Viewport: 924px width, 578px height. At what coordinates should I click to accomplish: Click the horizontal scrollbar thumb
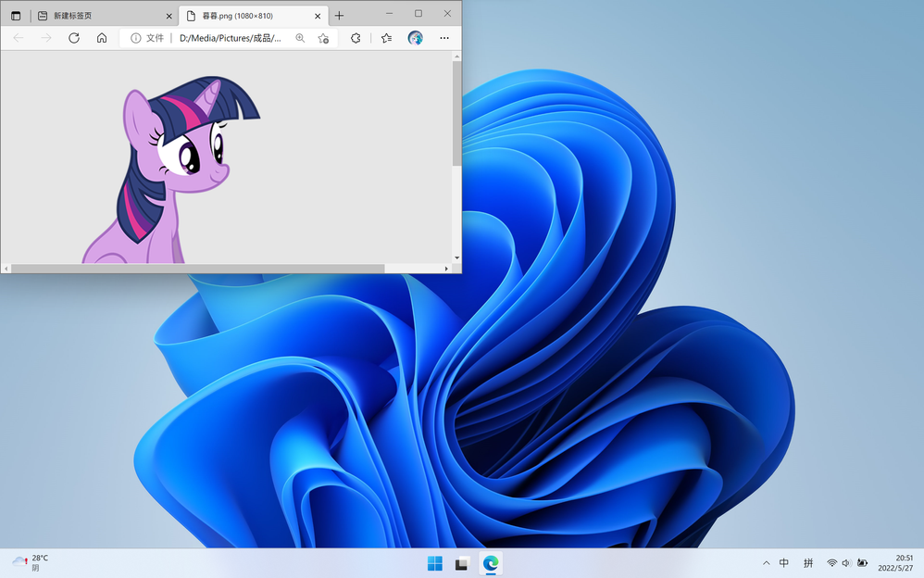click(x=198, y=269)
